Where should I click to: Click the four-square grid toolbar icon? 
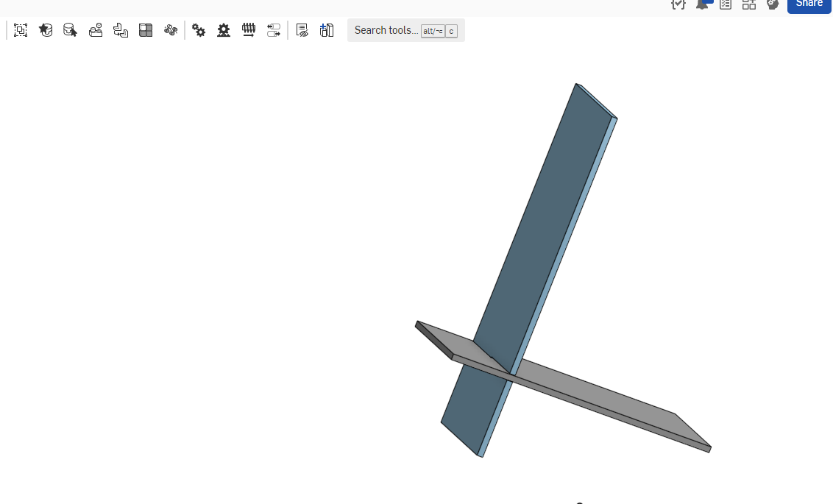[x=146, y=30]
